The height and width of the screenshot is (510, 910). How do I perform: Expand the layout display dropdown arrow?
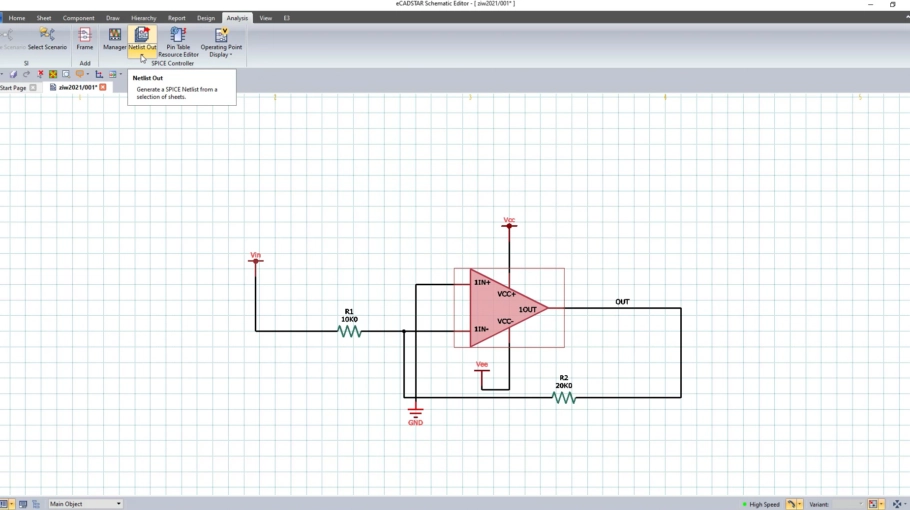(x=121, y=74)
